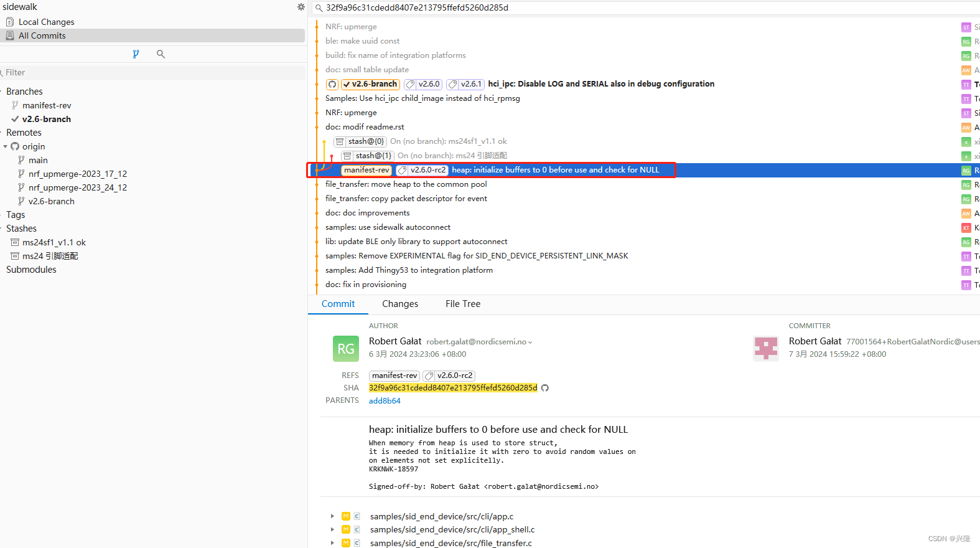The height and width of the screenshot is (548, 980).
Task: Select the stash 'ms24 引脚适配' in the sidebar
Action: pyautogui.click(x=50, y=256)
